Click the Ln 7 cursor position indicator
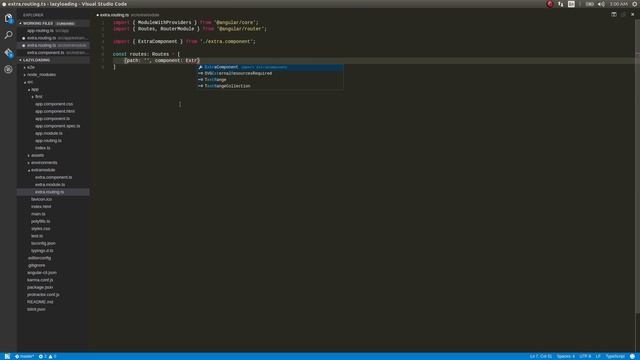The height and width of the screenshot is (360, 640). pos(541,356)
